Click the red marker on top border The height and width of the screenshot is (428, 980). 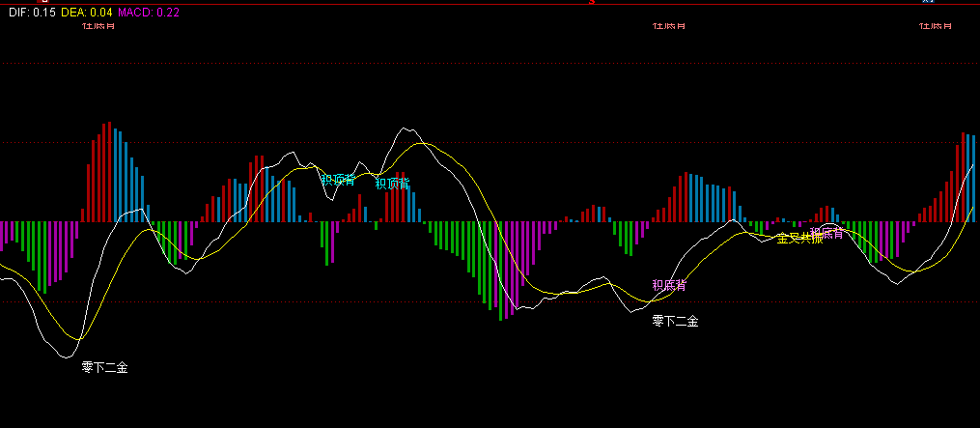coord(591,3)
